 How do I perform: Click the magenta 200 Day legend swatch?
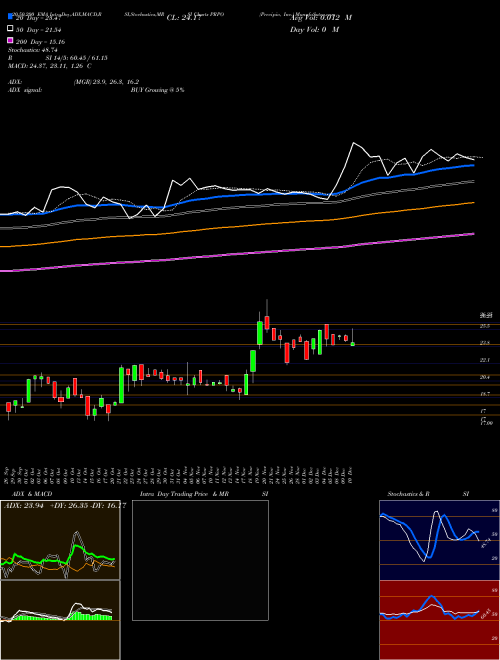click(11, 41)
